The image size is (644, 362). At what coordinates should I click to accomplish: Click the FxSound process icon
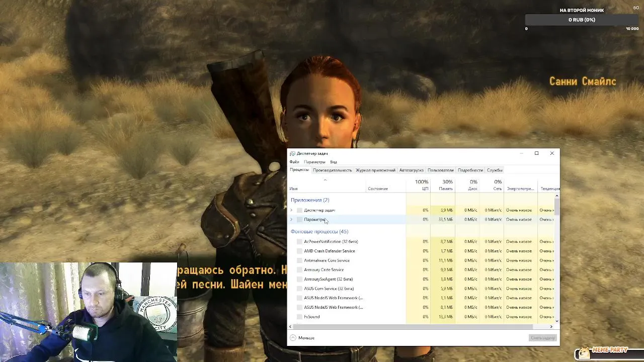click(299, 317)
